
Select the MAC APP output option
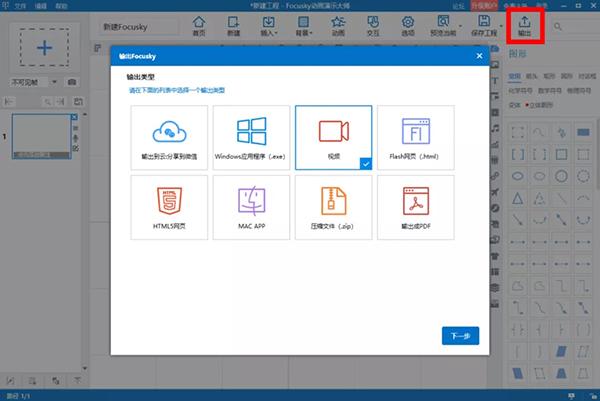pos(252,207)
